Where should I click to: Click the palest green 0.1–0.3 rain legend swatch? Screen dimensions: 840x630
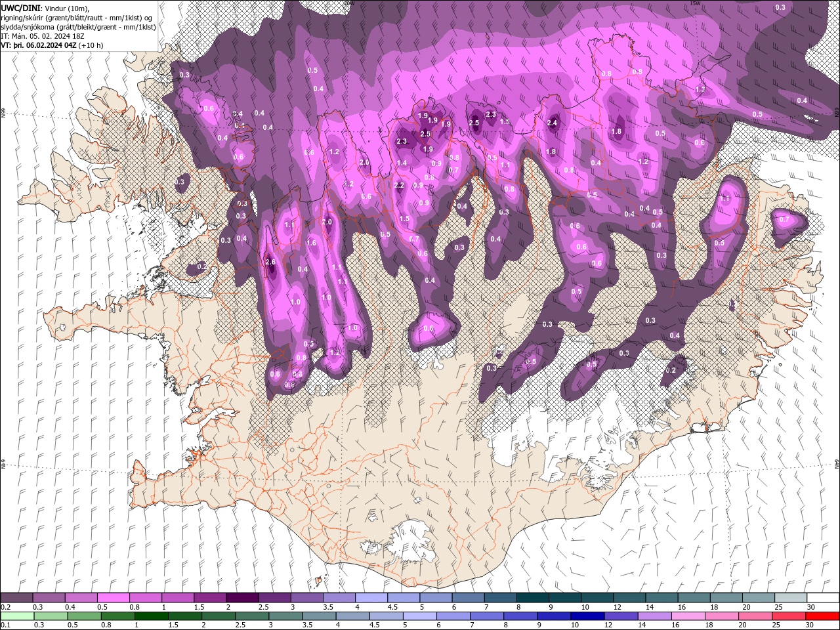click(17, 616)
